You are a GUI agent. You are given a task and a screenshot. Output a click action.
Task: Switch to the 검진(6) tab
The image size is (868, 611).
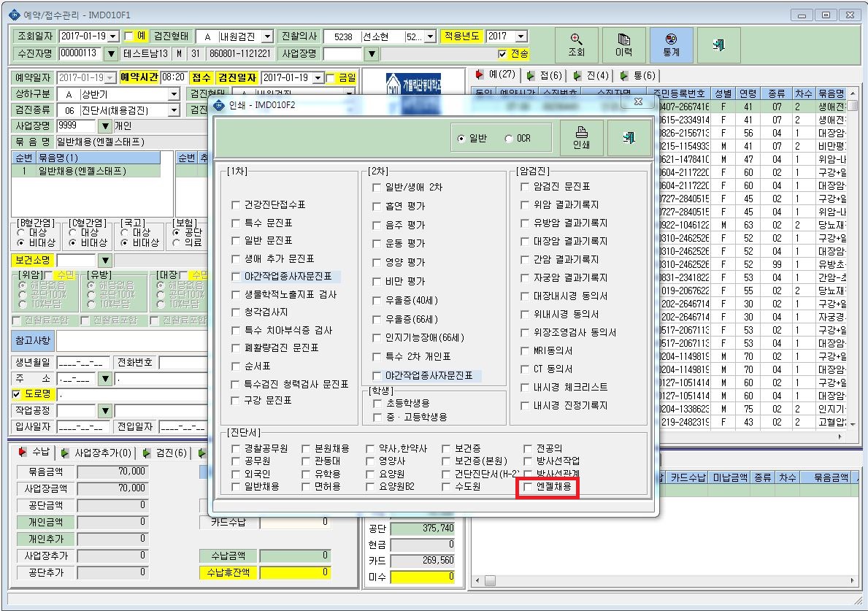[x=165, y=453]
